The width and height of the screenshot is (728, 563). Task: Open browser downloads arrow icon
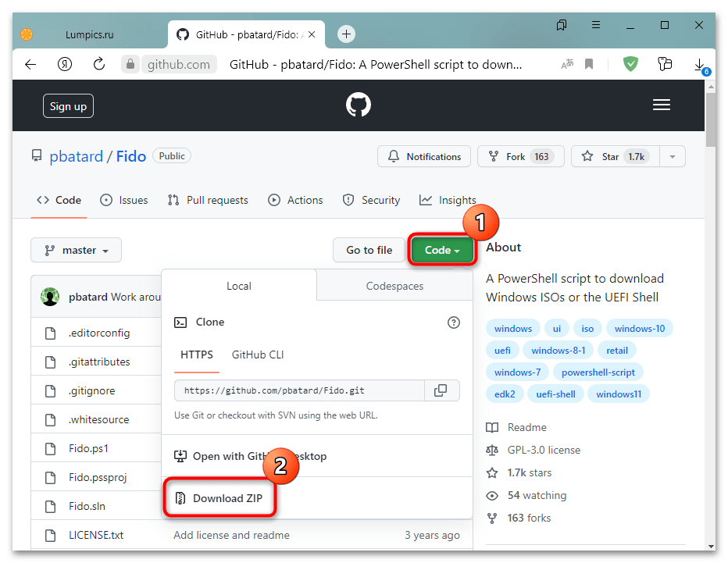click(699, 65)
